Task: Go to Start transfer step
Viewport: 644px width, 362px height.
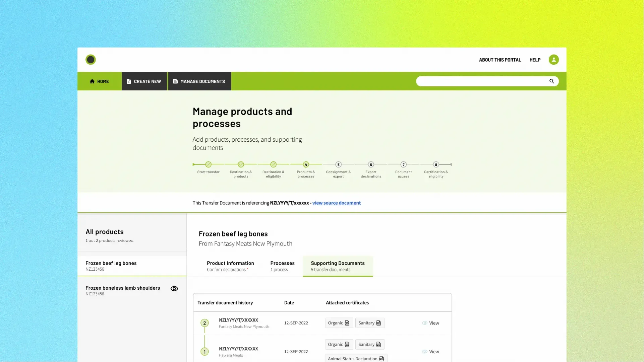Action: 208,167
